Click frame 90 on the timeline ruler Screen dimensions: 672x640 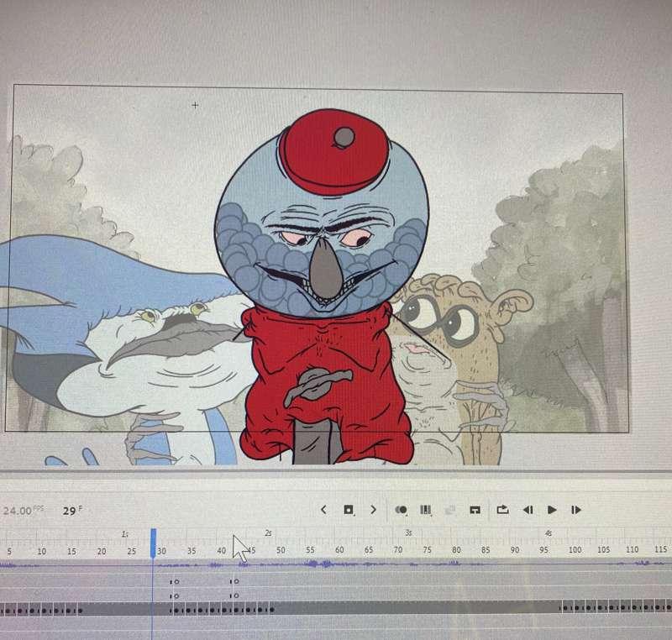click(515, 549)
